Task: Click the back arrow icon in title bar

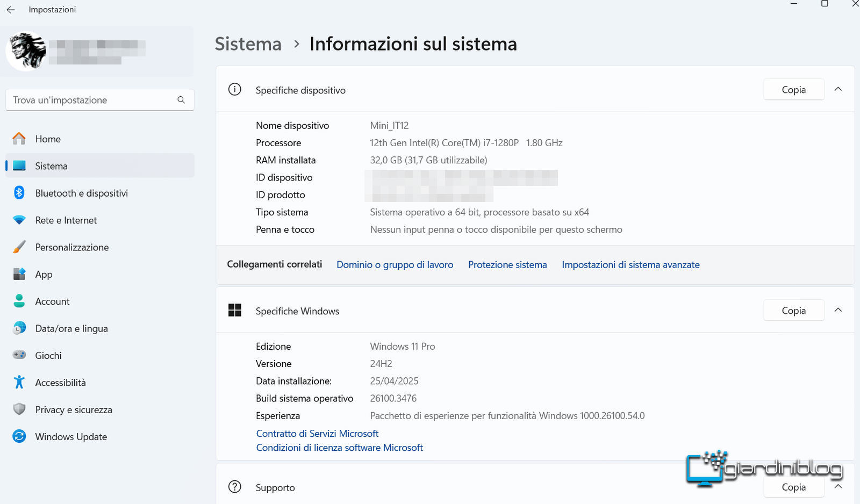Action: pos(11,10)
